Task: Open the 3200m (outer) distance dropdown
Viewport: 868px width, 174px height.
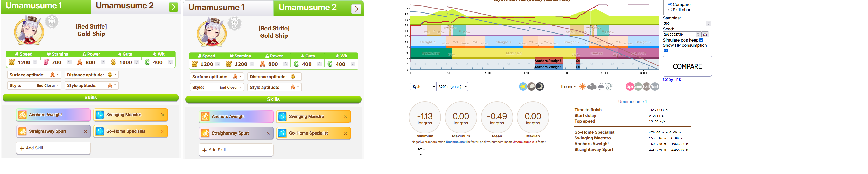Action: pos(452,87)
